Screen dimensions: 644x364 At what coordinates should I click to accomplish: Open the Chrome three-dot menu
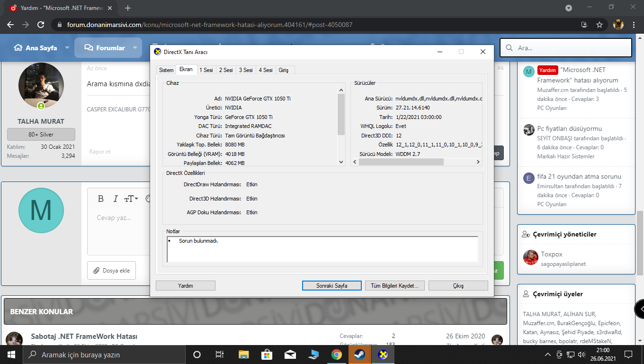[x=634, y=25]
